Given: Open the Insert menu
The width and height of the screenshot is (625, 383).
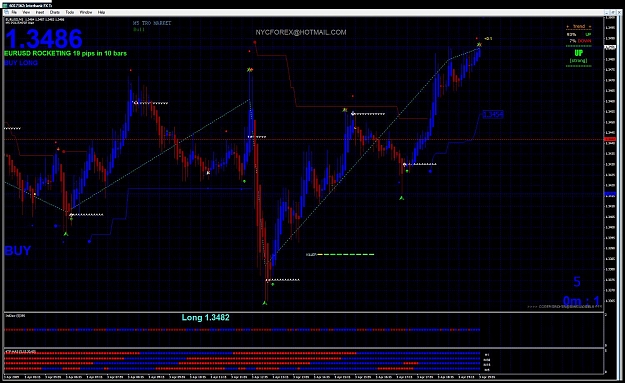Looking at the screenshot, I should [x=40, y=12].
